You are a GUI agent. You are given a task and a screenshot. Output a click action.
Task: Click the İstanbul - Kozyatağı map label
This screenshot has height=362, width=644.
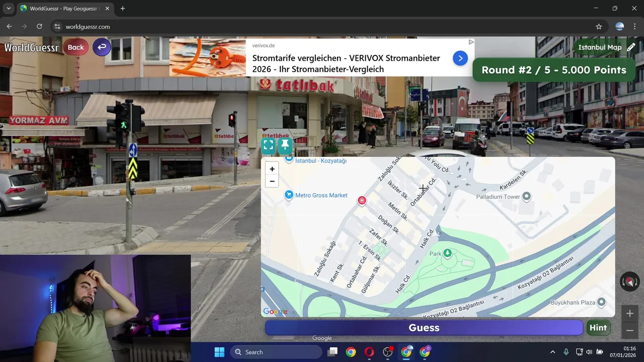pyautogui.click(x=320, y=161)
